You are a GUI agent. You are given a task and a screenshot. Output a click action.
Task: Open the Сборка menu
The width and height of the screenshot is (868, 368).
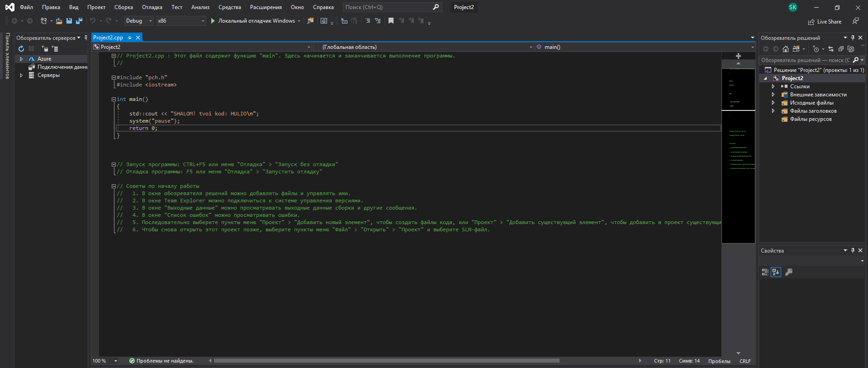click(123, 7)
